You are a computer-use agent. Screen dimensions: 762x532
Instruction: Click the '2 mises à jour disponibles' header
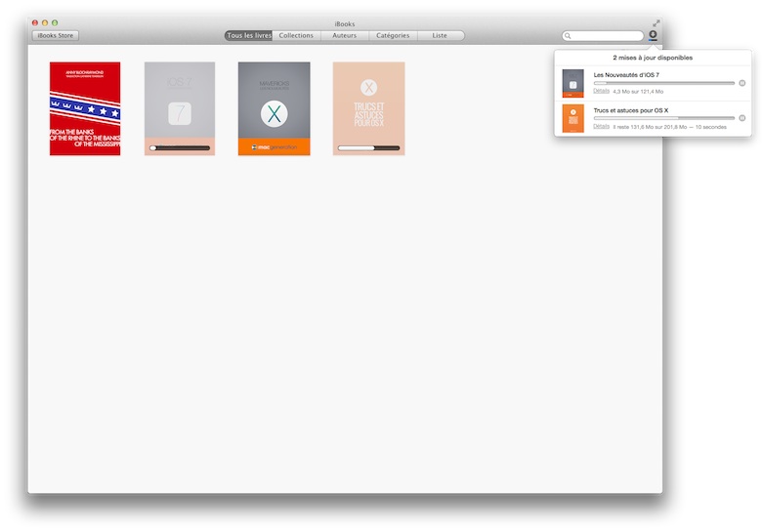coord(653,58)
